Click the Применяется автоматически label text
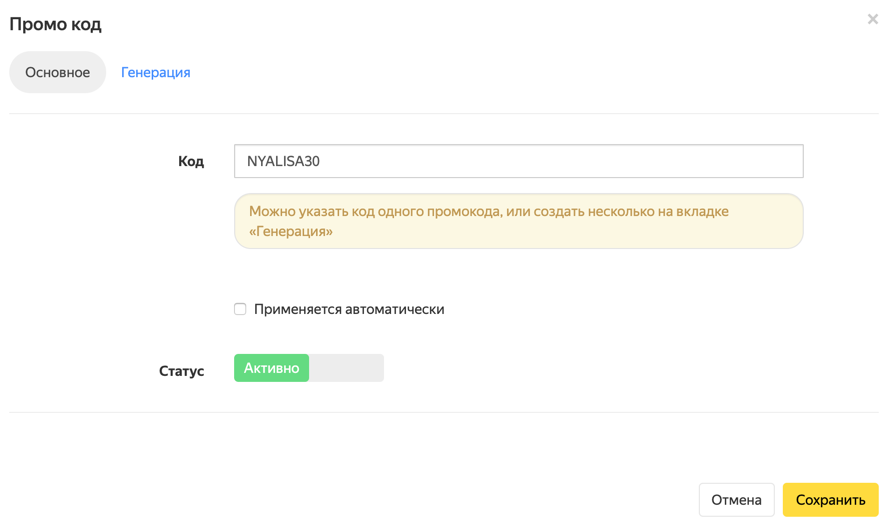 pos(349,309)
